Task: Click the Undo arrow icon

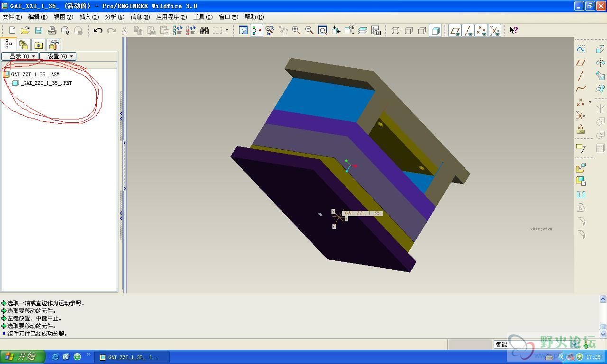Action: coord(98,30)
